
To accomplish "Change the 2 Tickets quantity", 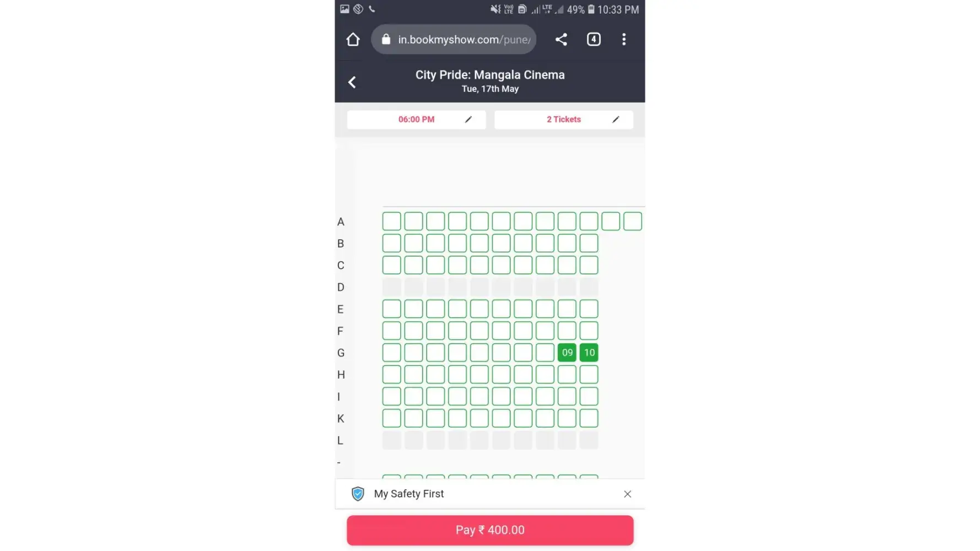I will (x=563, y=120).
